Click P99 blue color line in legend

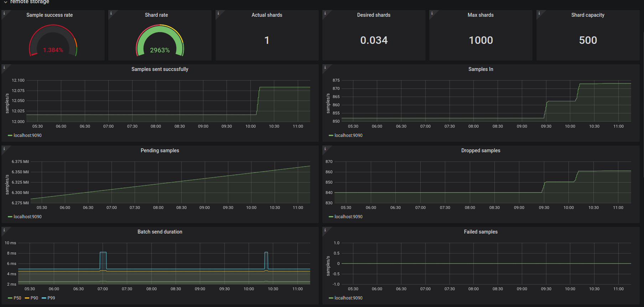pos(44,298)
